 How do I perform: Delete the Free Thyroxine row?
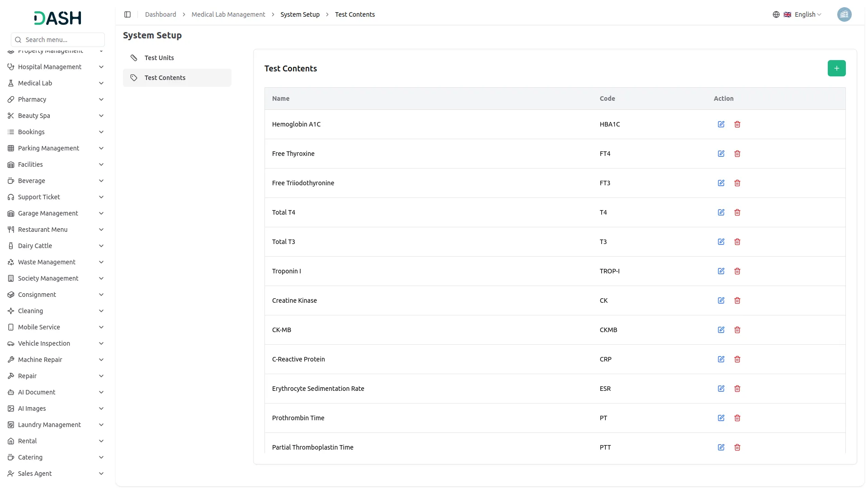[x=737, y=154]
